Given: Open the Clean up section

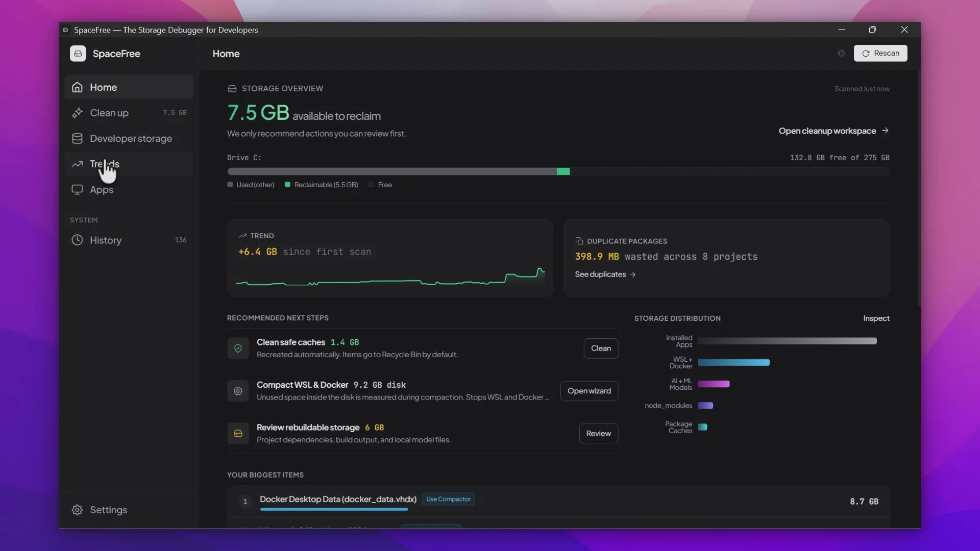Looking at the screenshot, I should pyautogui.click(x=129, y=113).
